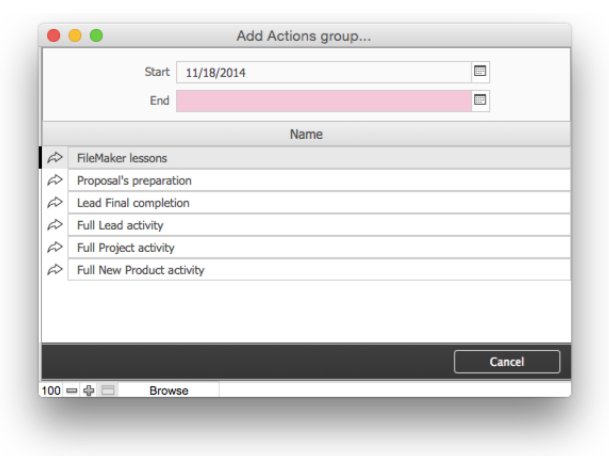
Task: Select the FileMaker lessons row
Action: pos(318,158)
